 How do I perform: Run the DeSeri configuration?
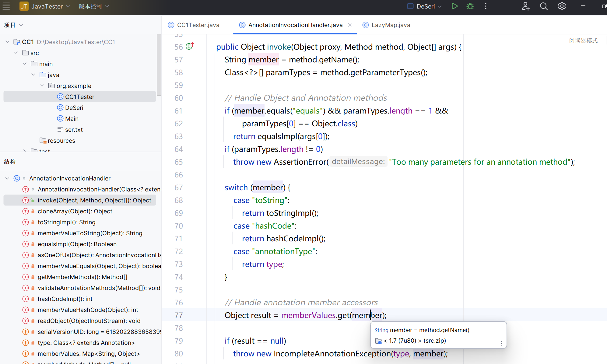[x=454, y=6]
